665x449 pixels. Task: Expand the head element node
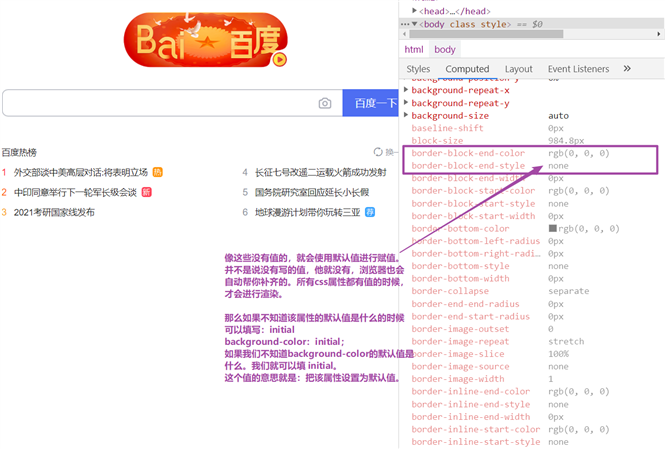coord(414,11)
